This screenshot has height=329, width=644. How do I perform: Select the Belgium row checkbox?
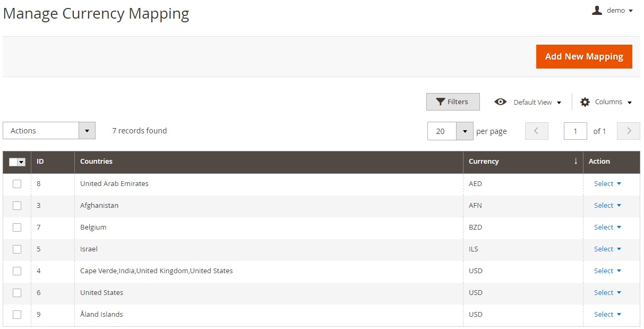click(17, 227)
